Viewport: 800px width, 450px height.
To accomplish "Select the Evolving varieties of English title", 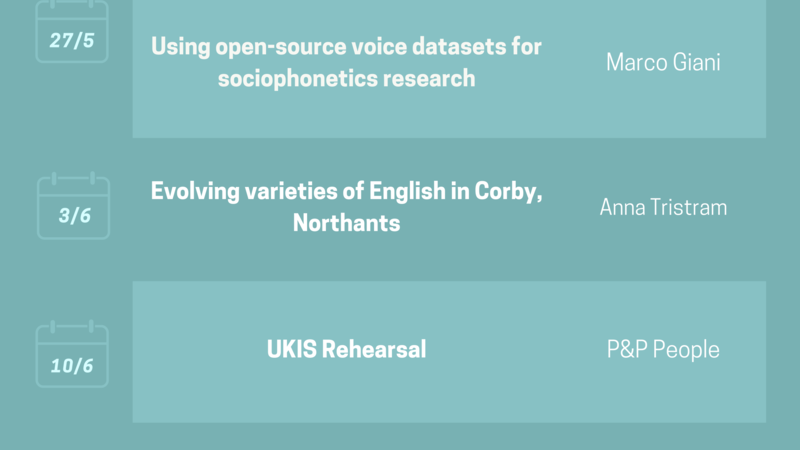I will click(346, 207).
